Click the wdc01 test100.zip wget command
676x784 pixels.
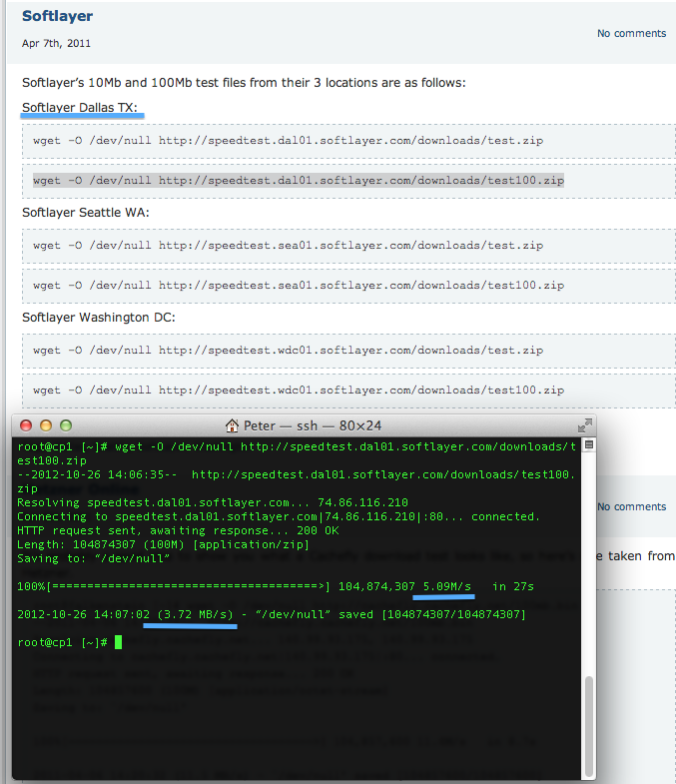click(299, 391)
